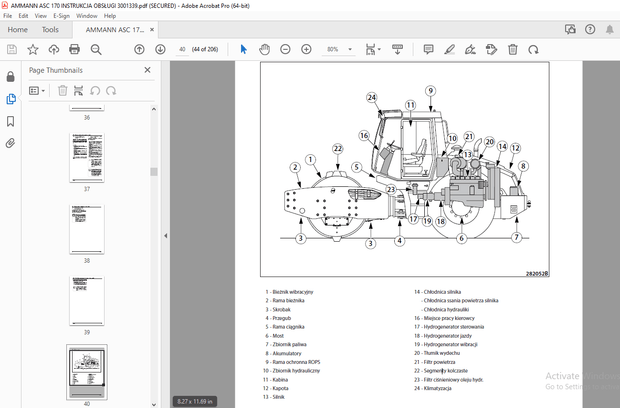This screenshot has height=408, width=620.
Task: Click the legend text '1 - Bieżnik wibracyjny'
Action: coord(289,292)
